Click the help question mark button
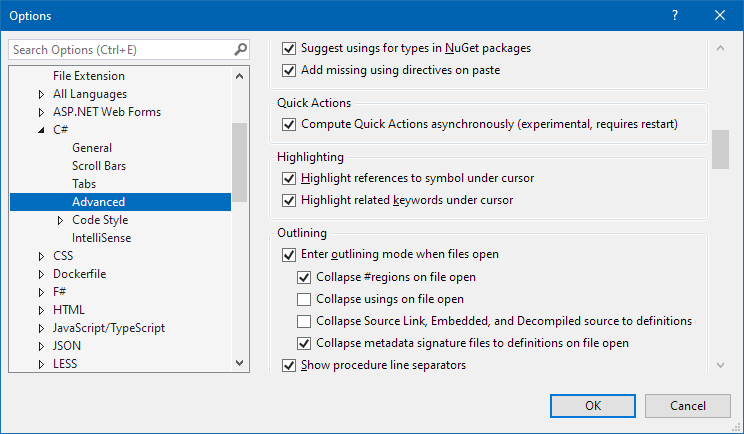The width and height of the screenshot is (744, 434). click(675, 16)
